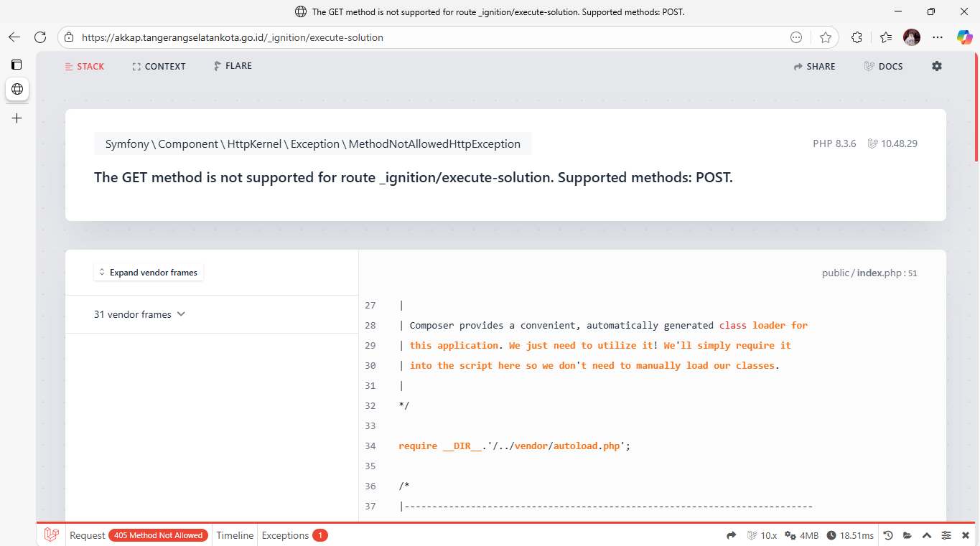Open the tab actions menu icon
Viewport: 980px width, 546px height.
17,65
